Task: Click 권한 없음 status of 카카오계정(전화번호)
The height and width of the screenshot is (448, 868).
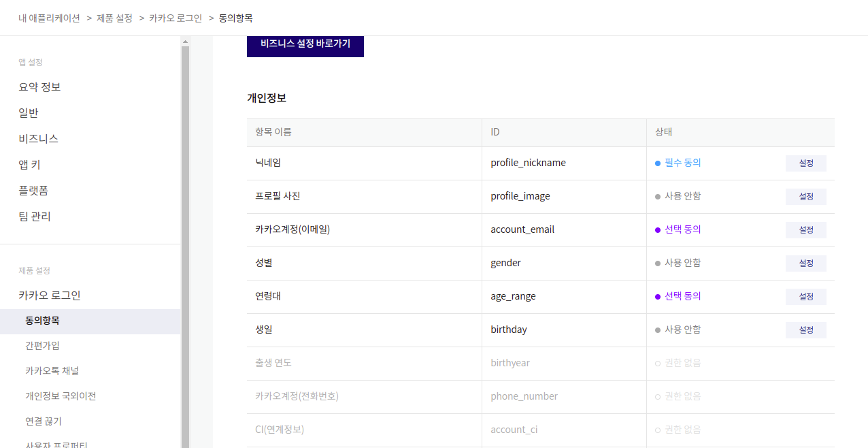Action: point(678,396)
